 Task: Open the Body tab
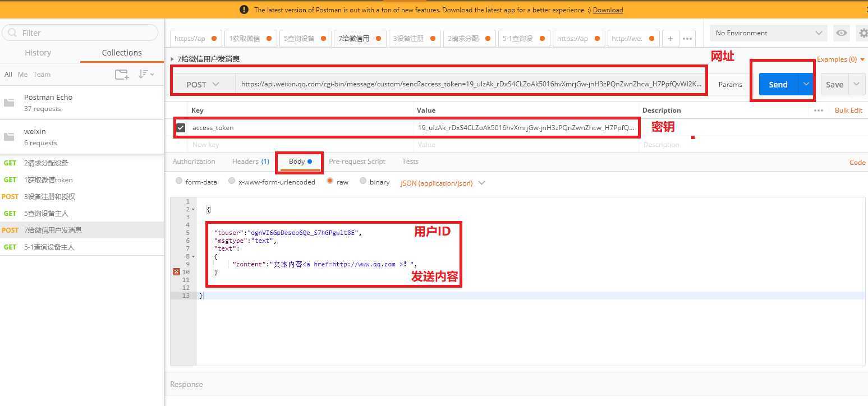point(300,162)
